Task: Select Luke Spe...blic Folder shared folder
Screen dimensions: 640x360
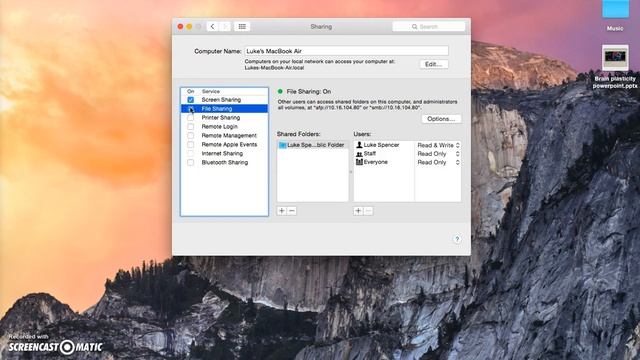Action: pyautogui.click(x=313, y=145)
